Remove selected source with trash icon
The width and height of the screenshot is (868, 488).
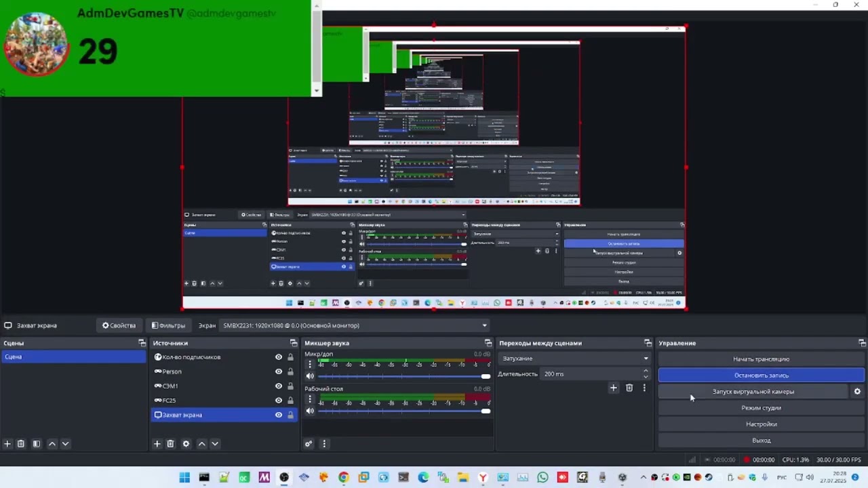click(x=170, y=444)
